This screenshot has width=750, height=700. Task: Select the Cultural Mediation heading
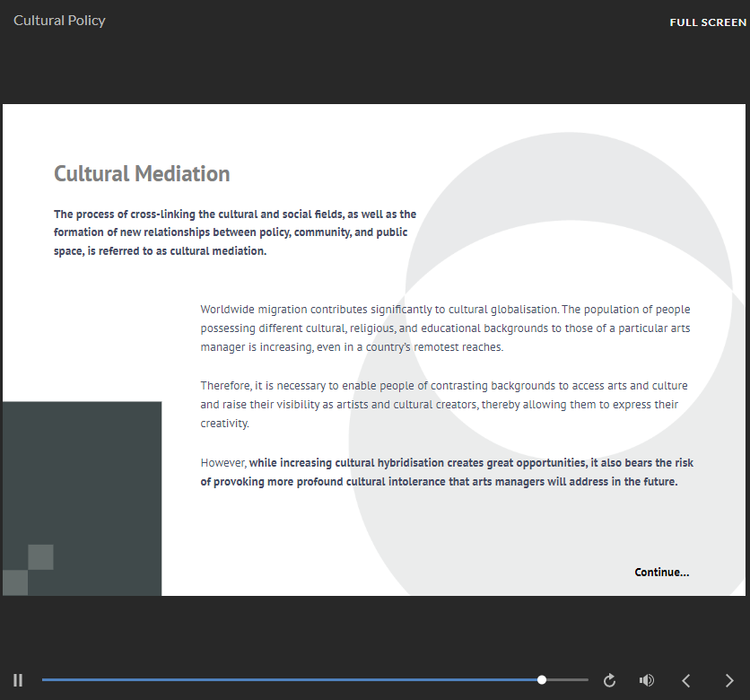pos(142,173)
